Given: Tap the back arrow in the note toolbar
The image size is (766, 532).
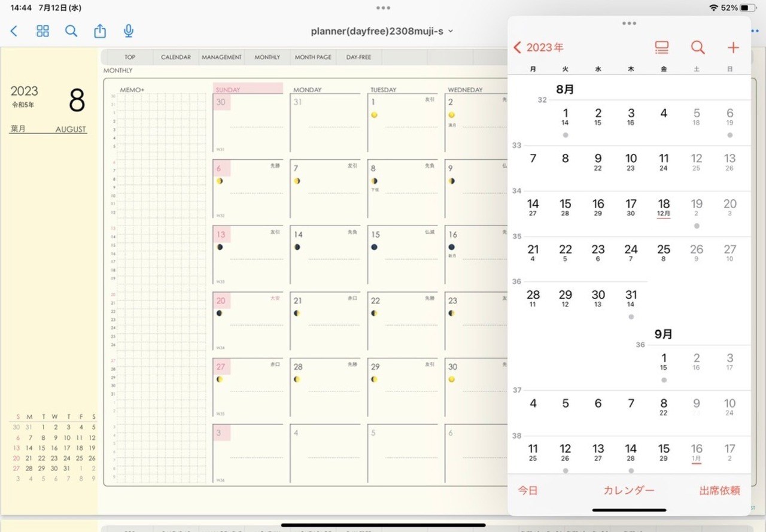Looking at the screenshot, I should pos(14,31).
